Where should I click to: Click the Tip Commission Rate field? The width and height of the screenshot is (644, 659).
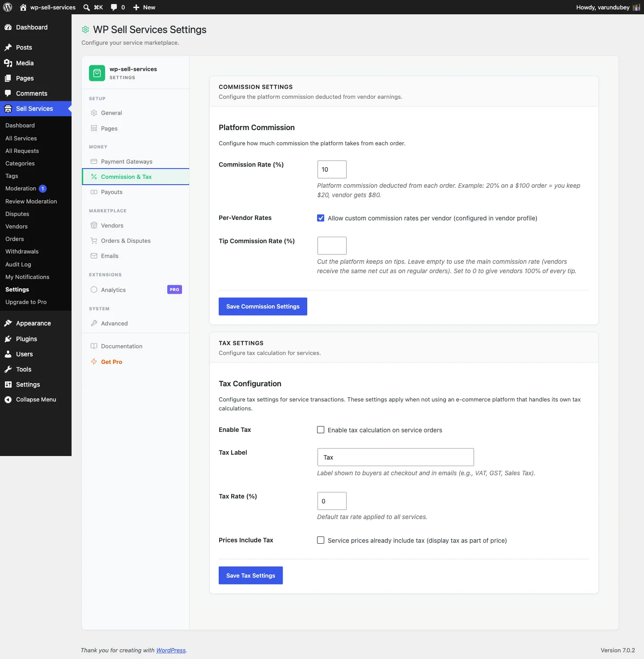(x=332, y=245)
